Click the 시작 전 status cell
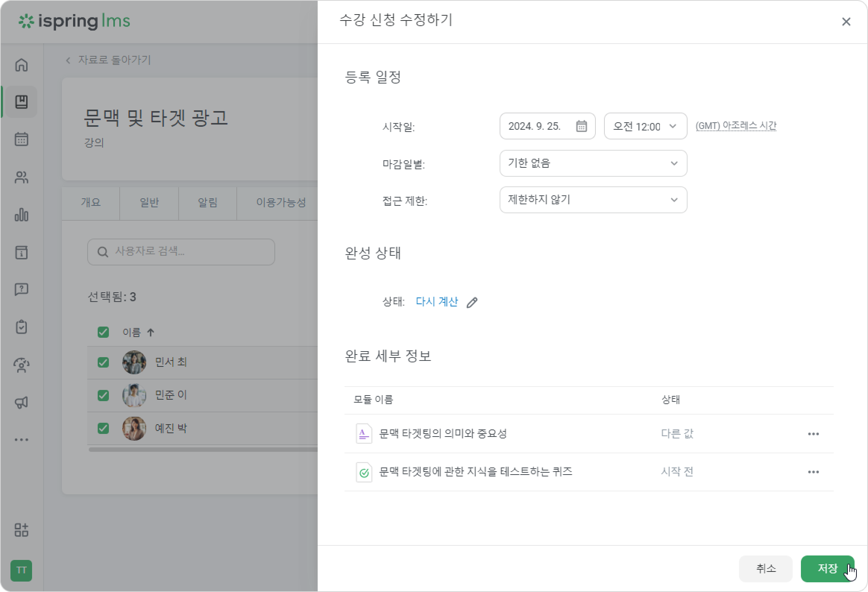 [x=677, y=472]
